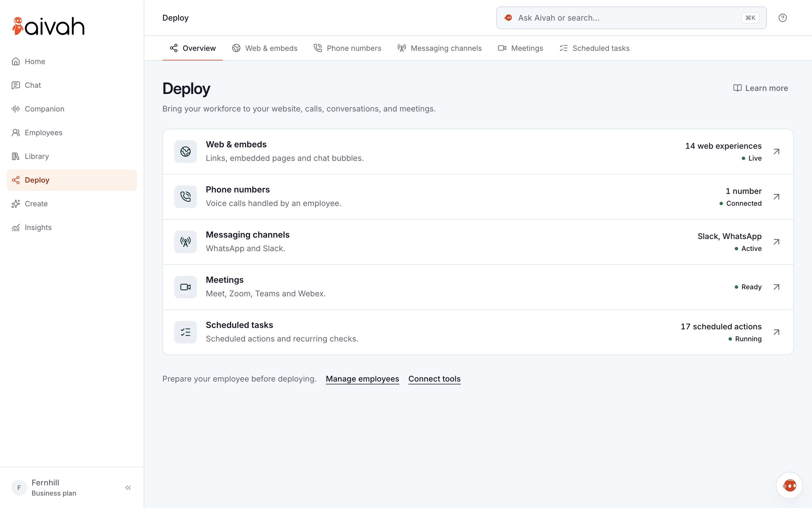Click the Messaging channels antenna icon
Image resolution: width=812 pixels, height=508 pixels.
click(186, 242)
